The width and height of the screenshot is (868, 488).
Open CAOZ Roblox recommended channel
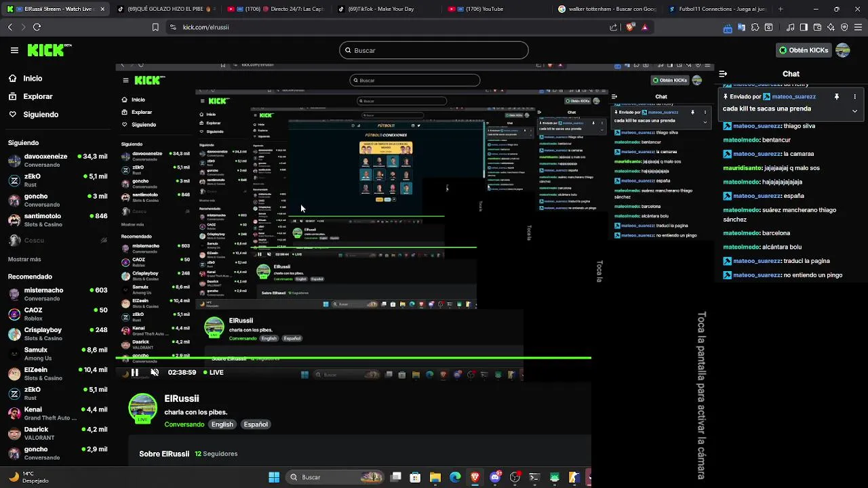(x=58, y=314)
